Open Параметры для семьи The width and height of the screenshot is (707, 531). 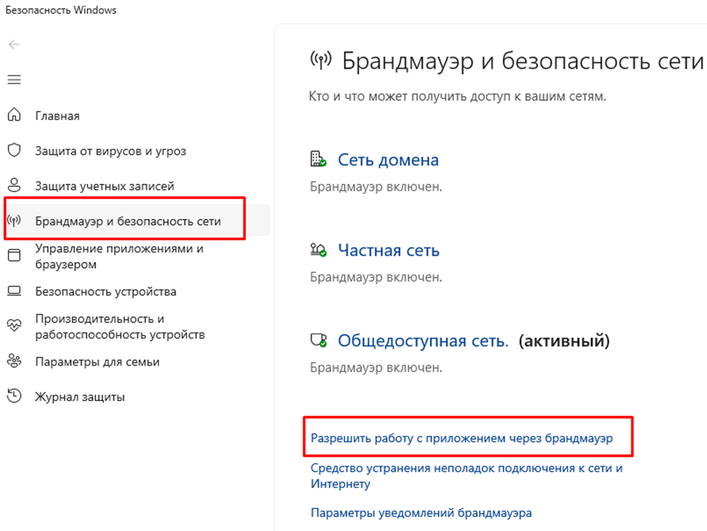coord(97,362)
